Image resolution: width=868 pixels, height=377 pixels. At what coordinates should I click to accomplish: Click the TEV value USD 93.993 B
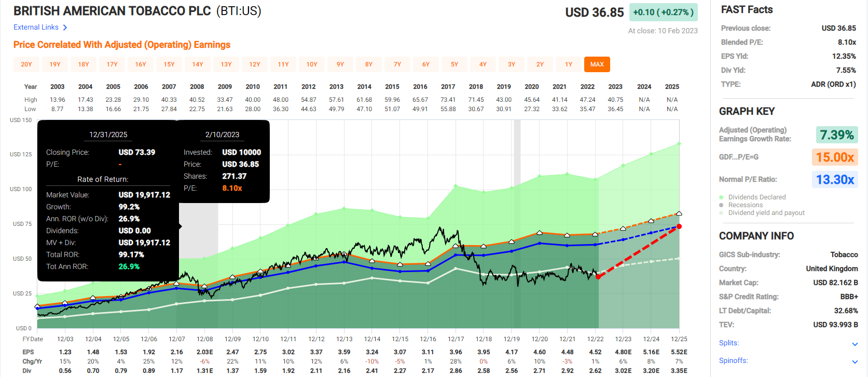836,325
